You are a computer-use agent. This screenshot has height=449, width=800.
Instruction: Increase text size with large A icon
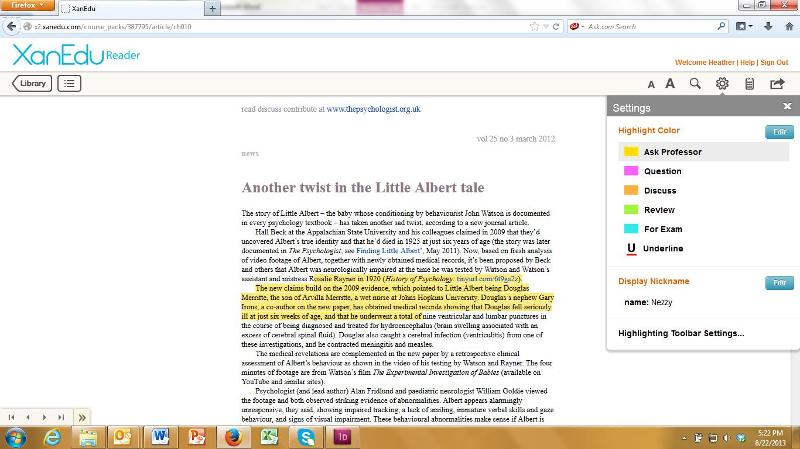click(670, 84)
